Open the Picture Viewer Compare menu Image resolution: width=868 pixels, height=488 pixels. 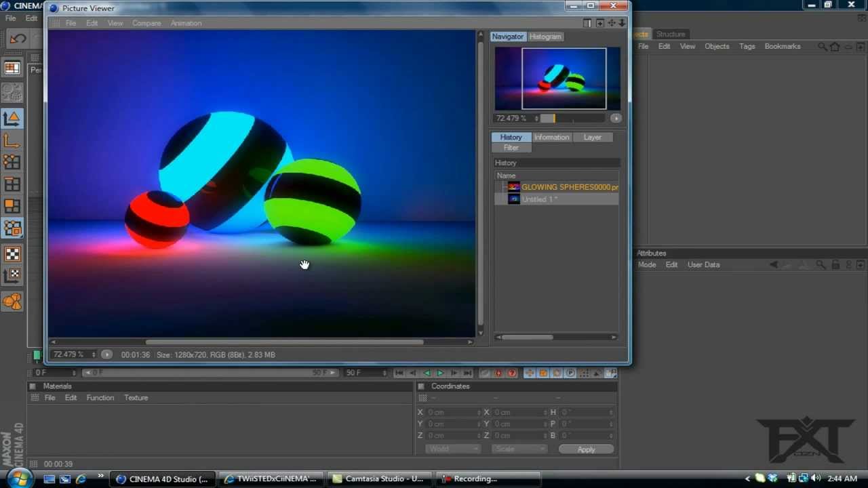coord(146,23)
